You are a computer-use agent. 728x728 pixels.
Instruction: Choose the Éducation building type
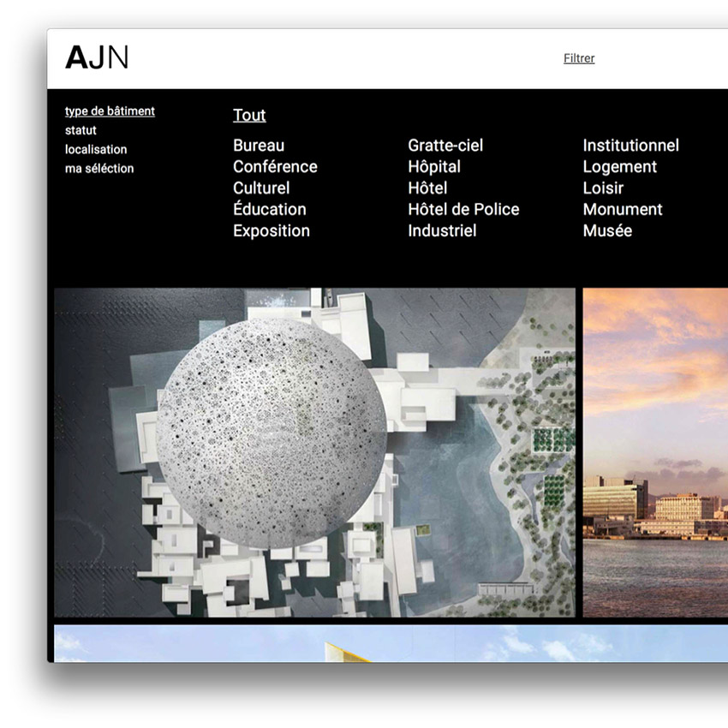269,210
